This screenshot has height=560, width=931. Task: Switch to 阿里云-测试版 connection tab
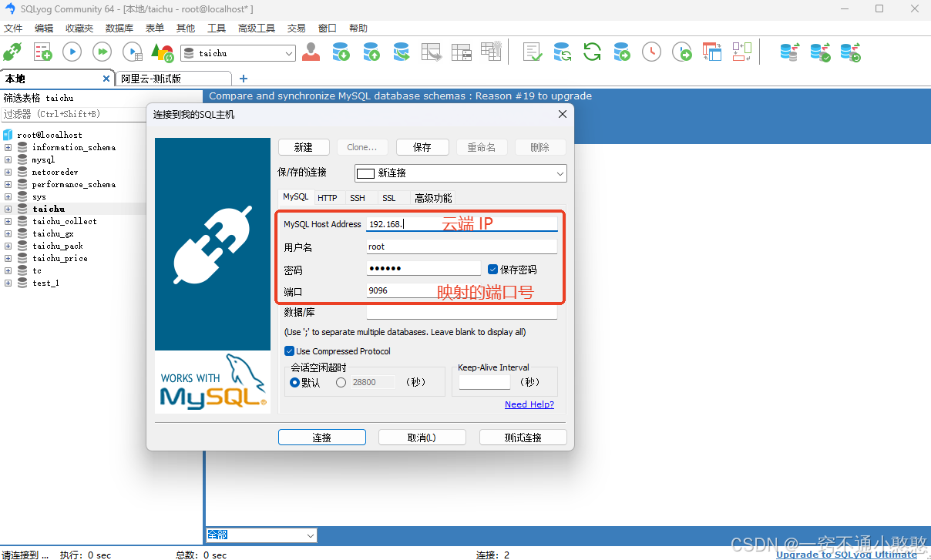point(174,78)
